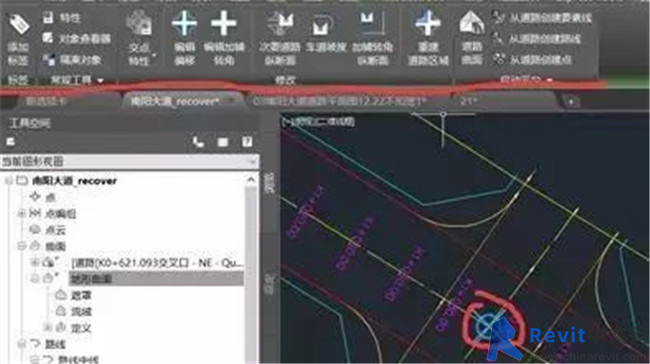Screen dimensions: 650x364
Task: Switch to the 01南阳大道道路平面图12.22 drawing tab
Action: 340,101
